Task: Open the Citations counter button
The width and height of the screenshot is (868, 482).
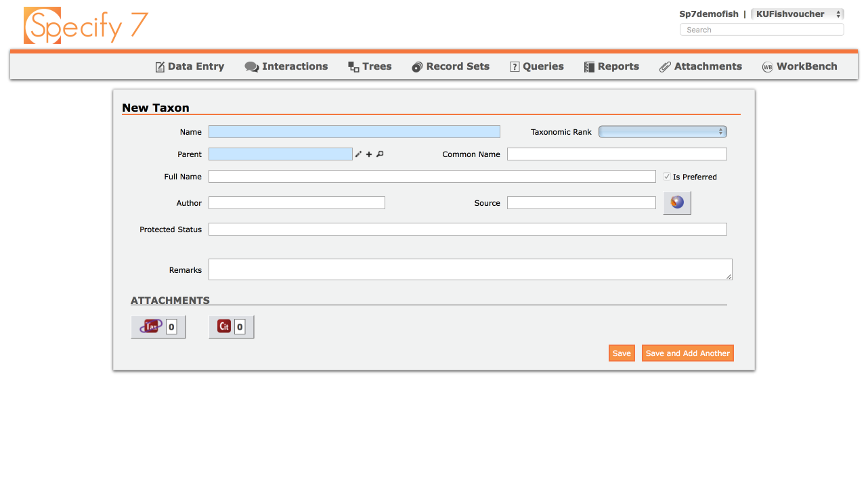Action: 231,326
